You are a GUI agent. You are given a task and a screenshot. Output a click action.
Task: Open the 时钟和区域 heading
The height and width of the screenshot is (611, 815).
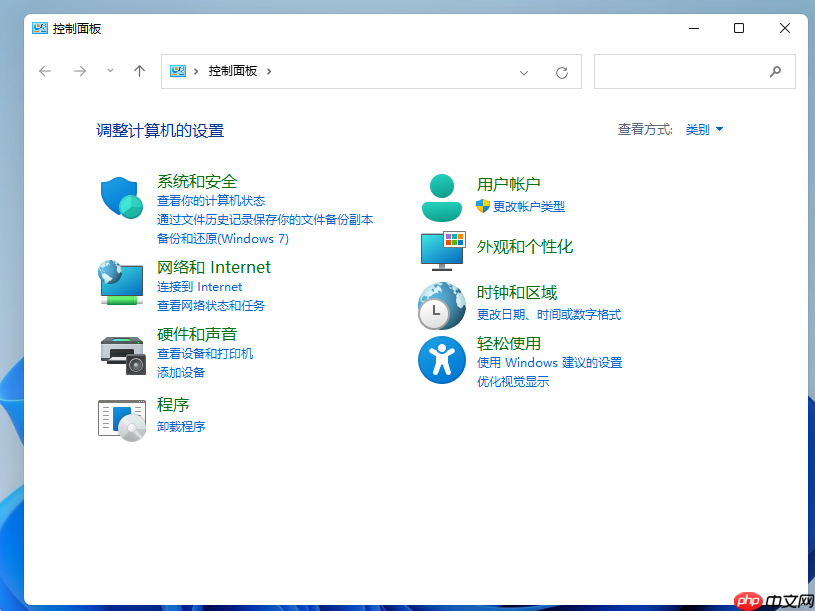517,293
